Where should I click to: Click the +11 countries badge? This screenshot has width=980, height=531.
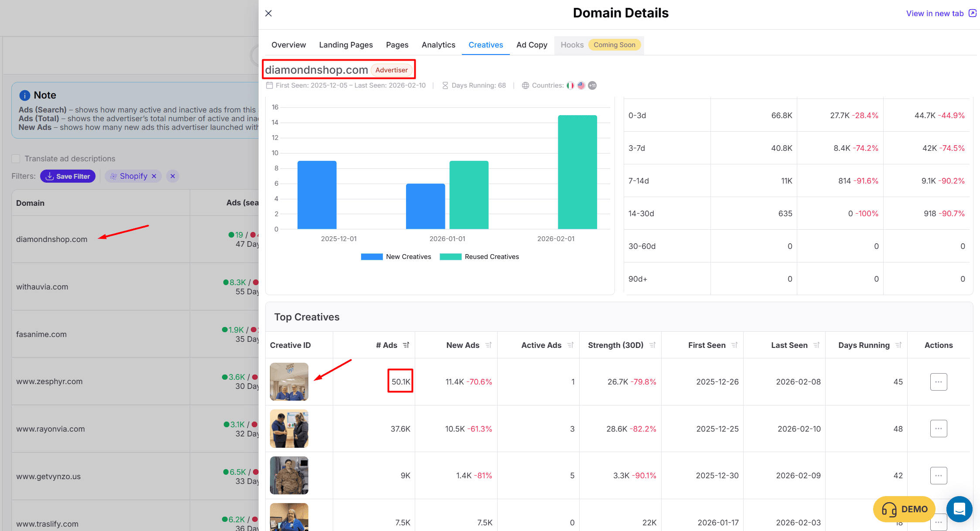coord(592,85)
